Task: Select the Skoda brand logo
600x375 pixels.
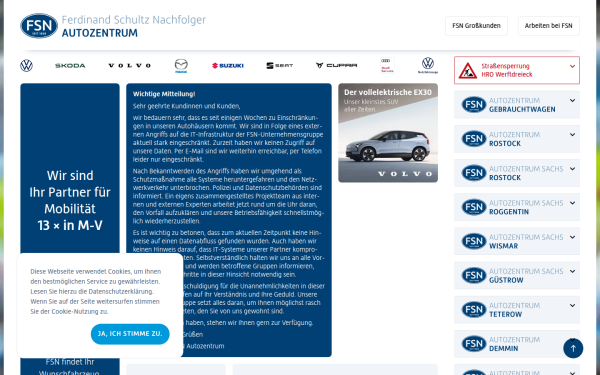Action: (70, 66)
